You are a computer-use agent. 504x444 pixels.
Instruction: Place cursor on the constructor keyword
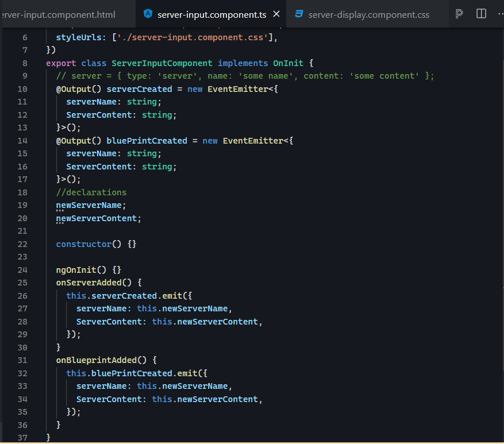pos(83,244)
